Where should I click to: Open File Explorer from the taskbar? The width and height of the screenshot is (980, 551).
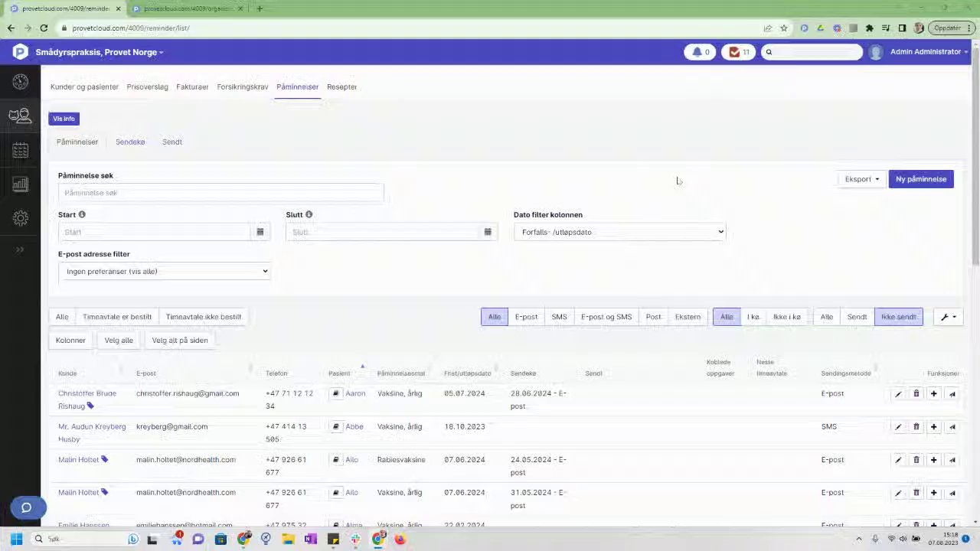[x=288, y=539]
